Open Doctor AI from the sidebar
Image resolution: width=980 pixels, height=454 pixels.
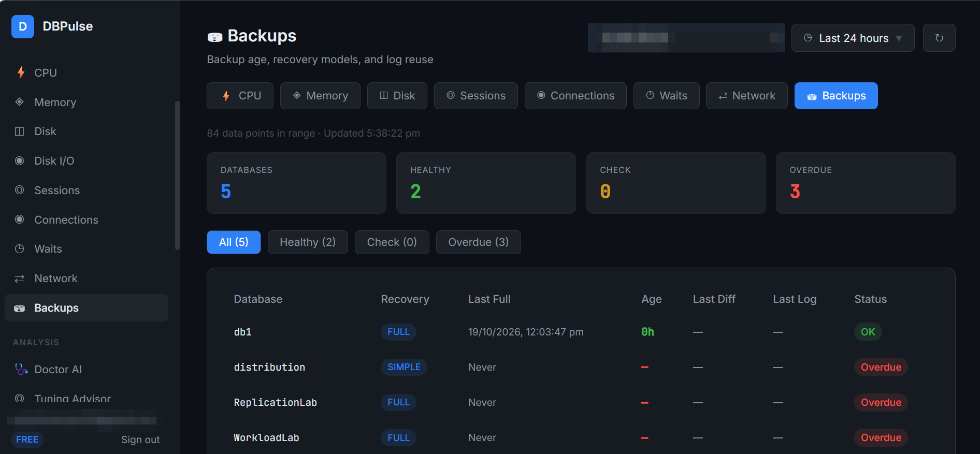point(87,369)
